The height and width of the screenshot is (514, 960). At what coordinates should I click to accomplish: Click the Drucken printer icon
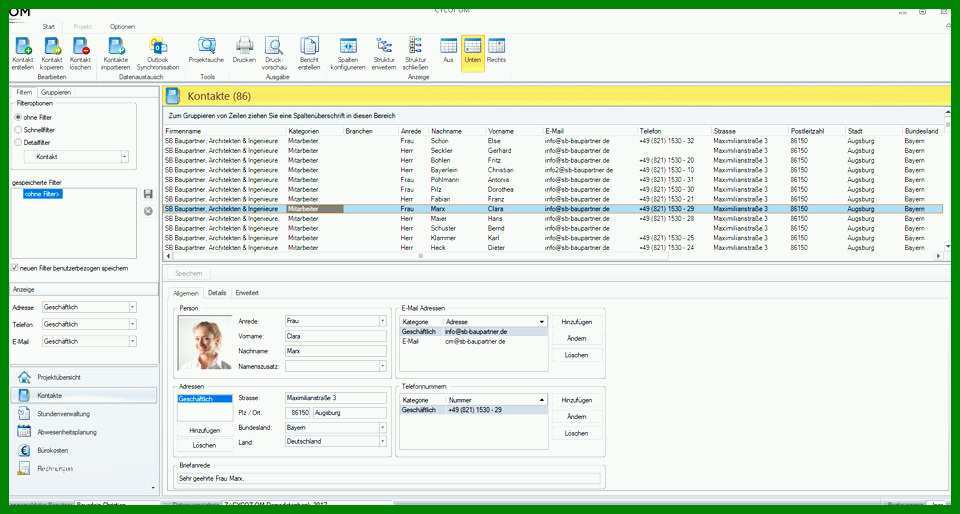[x=244, y=47]
